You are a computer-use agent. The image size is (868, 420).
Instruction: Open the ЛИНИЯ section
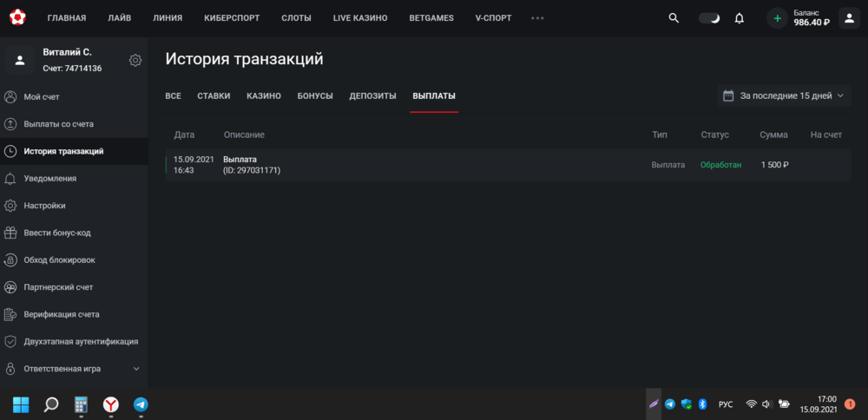pos(168,17)
